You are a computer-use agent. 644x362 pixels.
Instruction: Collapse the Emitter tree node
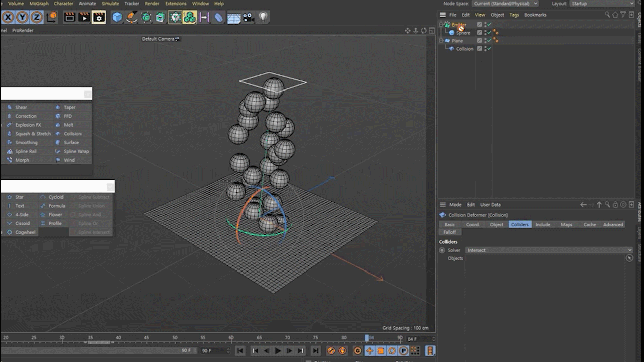tap(442, 24)
